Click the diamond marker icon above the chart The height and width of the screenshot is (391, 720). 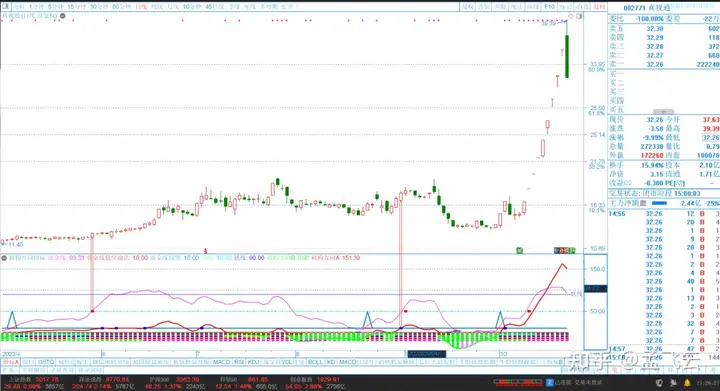571,16
